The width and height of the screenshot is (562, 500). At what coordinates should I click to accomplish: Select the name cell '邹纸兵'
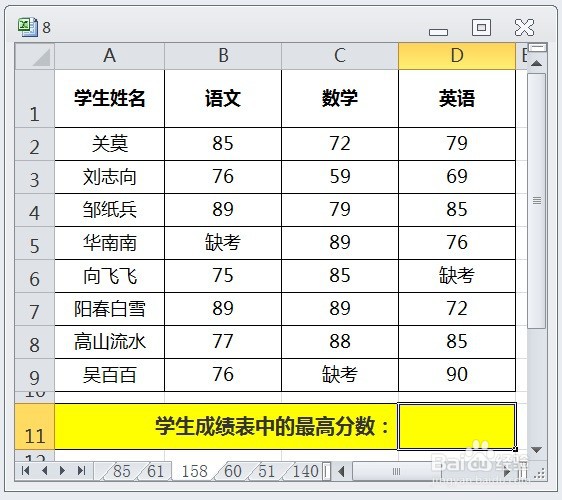tap(109, 210)
